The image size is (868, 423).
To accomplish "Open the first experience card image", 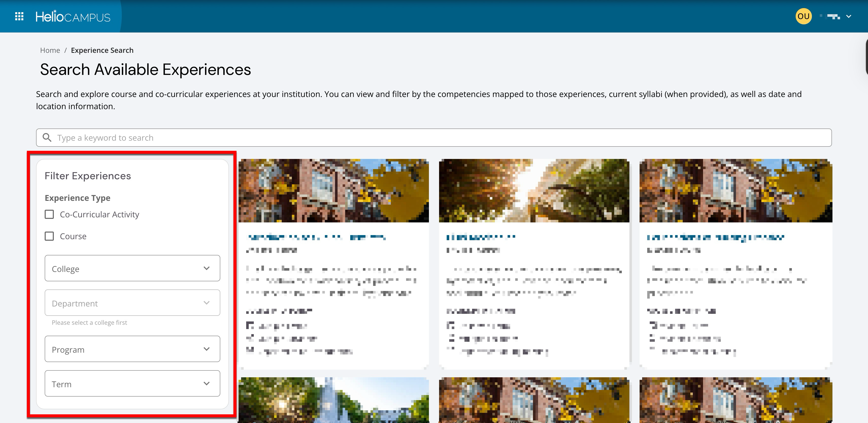I will 333,190.
